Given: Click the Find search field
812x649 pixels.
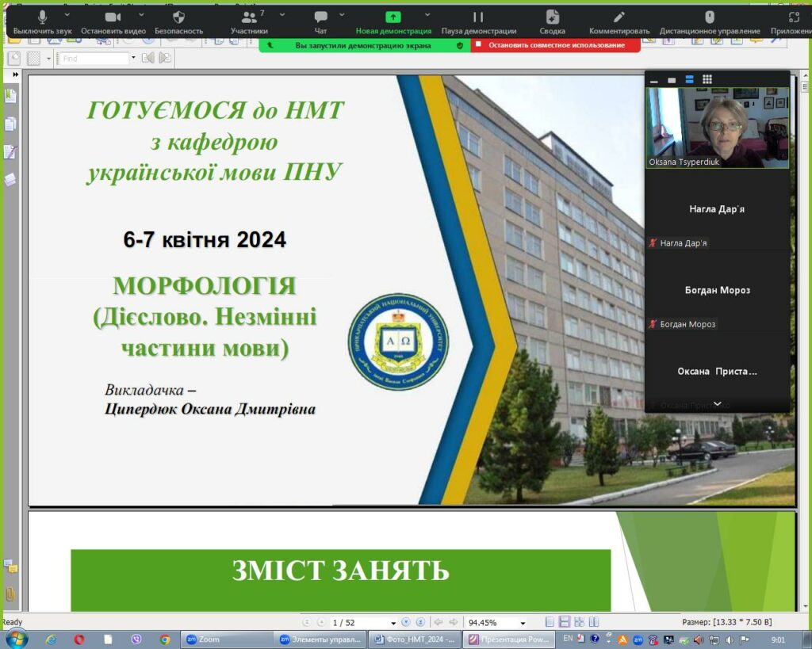Looking at the screenshot, I should pyautogui.click(x=95, y=58).
